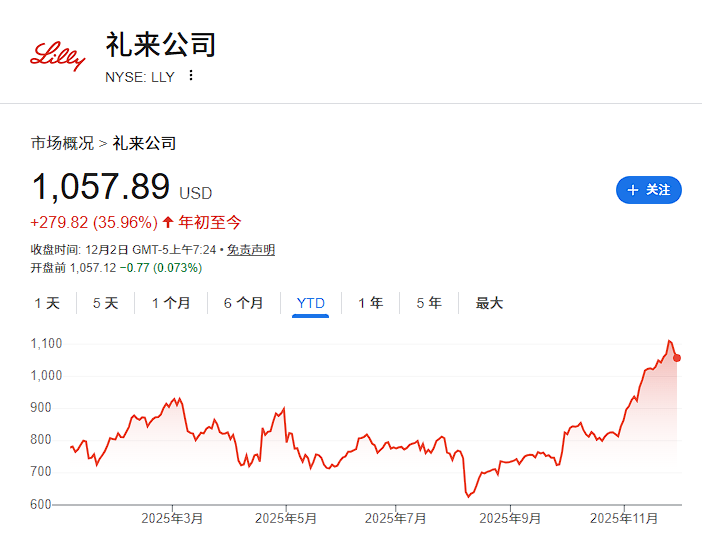Click the Lilly company logo

(57, 56)
